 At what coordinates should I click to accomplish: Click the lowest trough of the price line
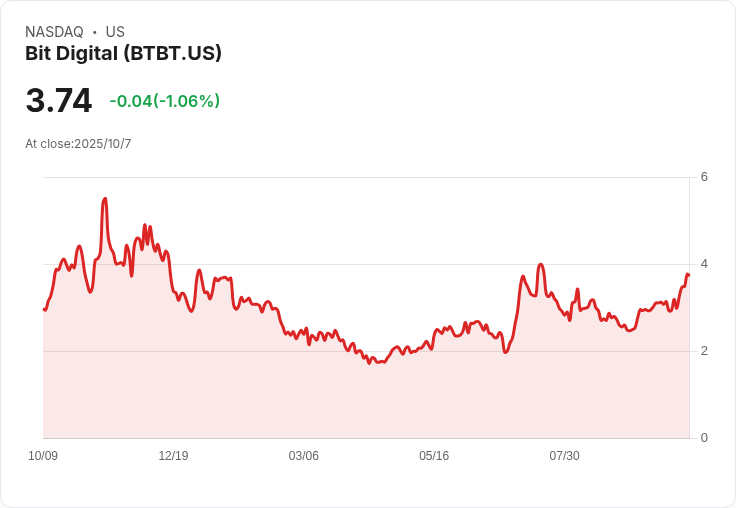click(x=369, y=363)
